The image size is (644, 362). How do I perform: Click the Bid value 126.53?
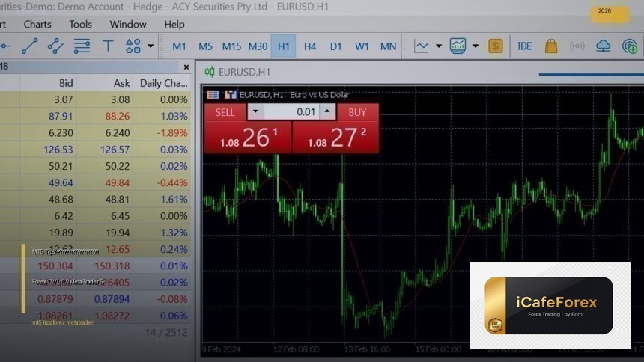pyautogui.click(x=58, y=150)
